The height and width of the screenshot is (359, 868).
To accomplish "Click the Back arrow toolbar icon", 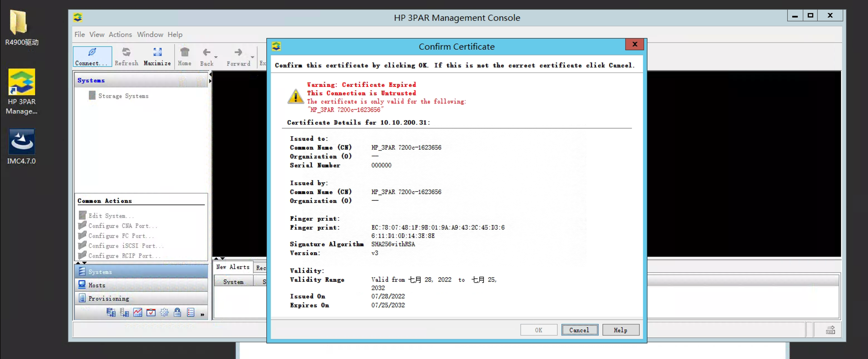I will click(x=207, y=52).
